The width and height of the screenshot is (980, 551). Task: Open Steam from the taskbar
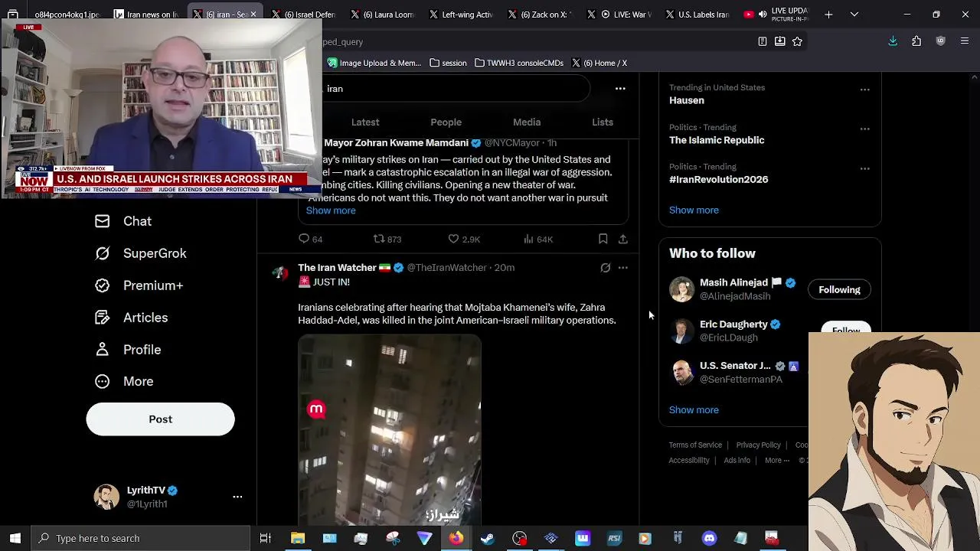pyautogui.click(x=487, y=538)
